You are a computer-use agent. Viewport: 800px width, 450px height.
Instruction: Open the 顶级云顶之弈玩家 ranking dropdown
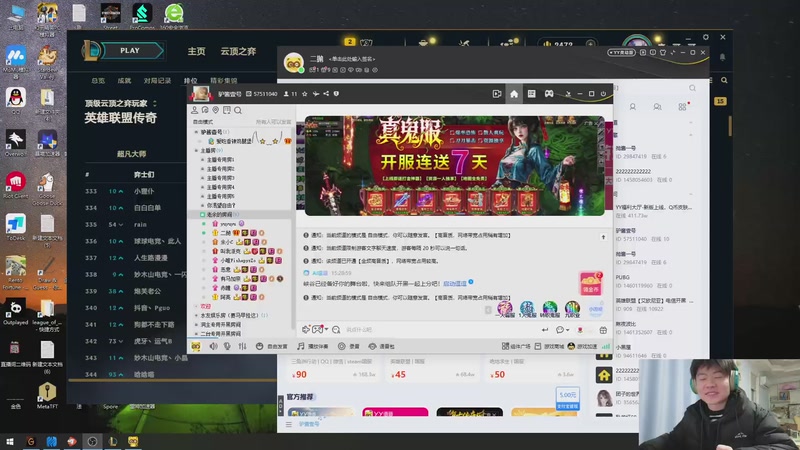[x=120, y=103]
